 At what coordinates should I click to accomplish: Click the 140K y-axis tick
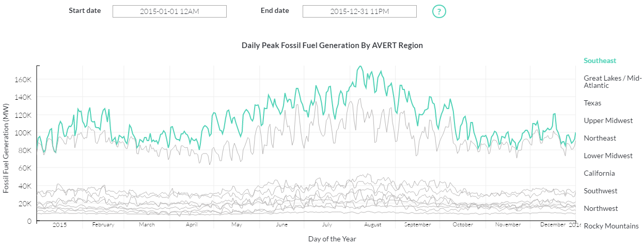[x=24, y=97]
